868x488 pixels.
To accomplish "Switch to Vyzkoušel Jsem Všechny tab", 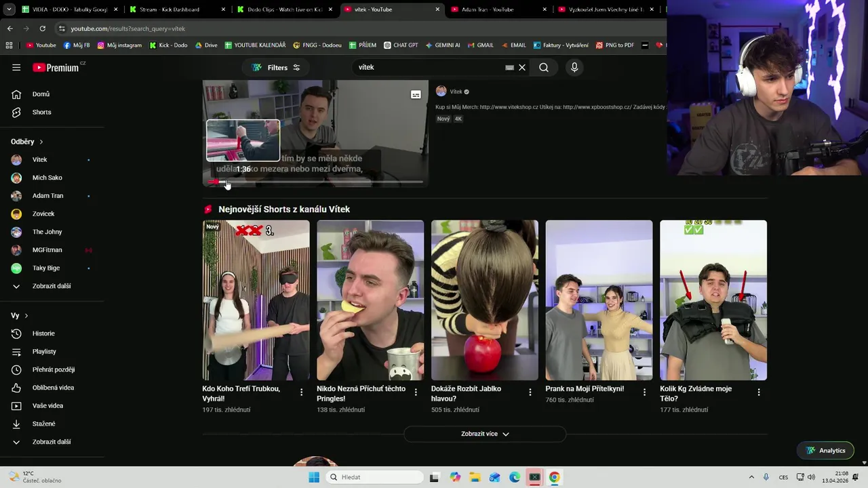I will (606, 9).
